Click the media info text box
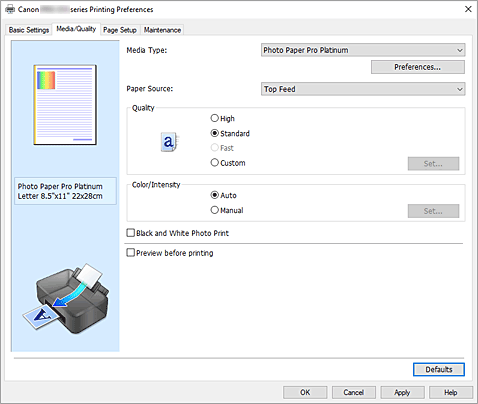This screenshot has width=478, height=404. [x=66, y=191]
